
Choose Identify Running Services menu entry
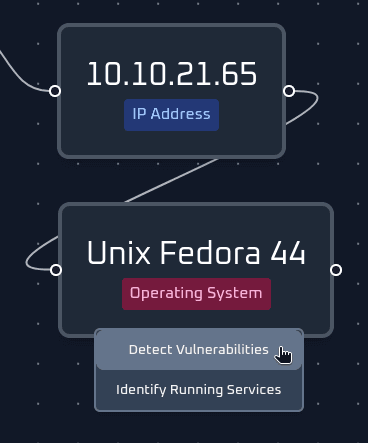199,390
